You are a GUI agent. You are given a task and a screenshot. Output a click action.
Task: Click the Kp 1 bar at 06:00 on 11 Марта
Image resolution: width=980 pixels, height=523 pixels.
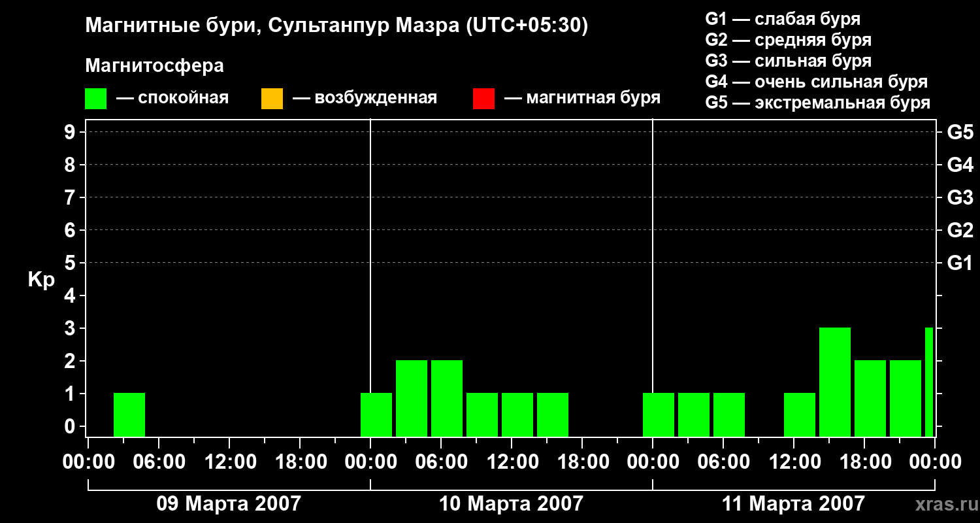pos(729,414)
